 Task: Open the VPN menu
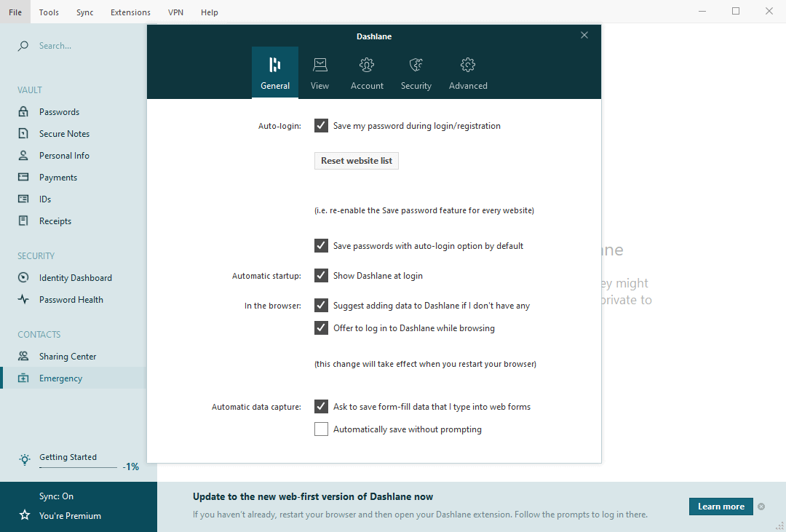[x=175, y=12]
